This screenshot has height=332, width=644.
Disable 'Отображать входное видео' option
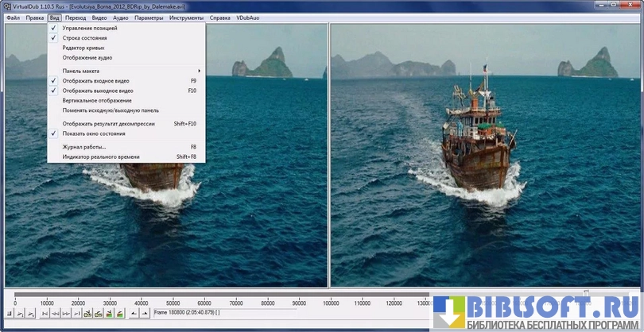pyautogui.click(x=95, y=81)
